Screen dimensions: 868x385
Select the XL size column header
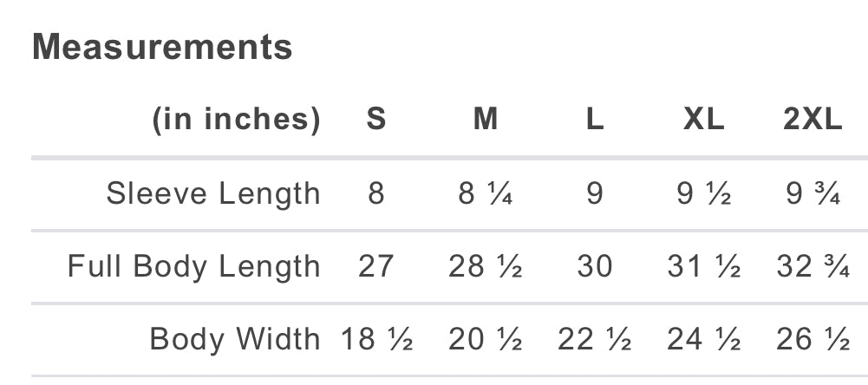tap(703, 119)
